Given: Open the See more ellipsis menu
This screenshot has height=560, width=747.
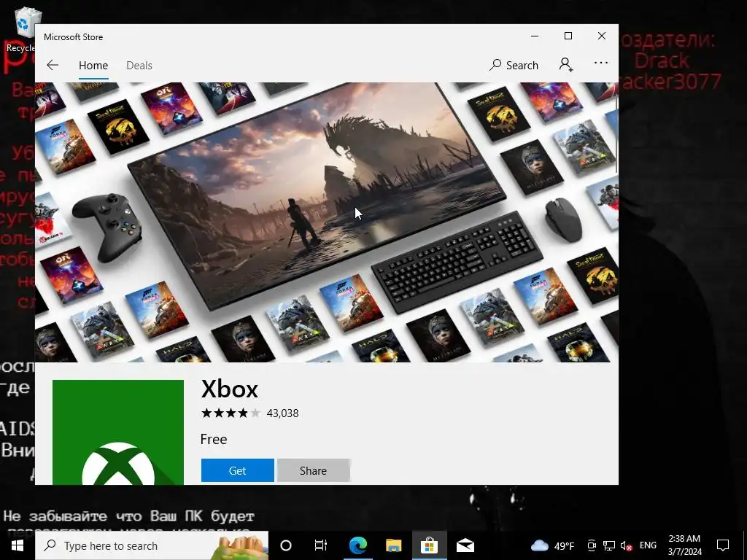Looking at the screenshot, I should click(601, 63).
